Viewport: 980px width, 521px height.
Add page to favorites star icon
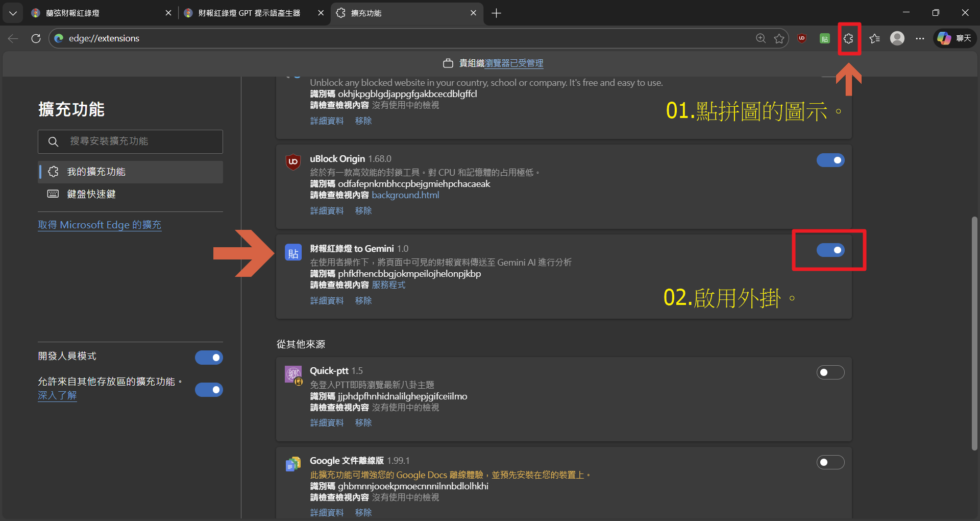tap(779, 38)
